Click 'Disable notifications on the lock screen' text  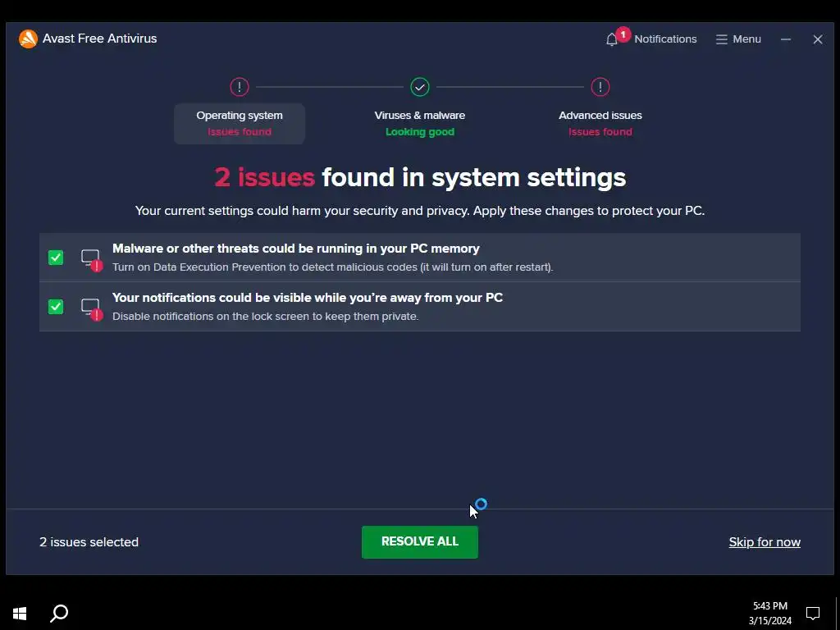[x=265, y=316]
